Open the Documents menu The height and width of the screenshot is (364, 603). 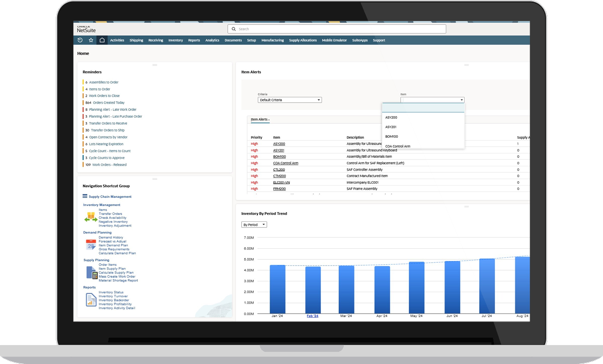[233, 40]
